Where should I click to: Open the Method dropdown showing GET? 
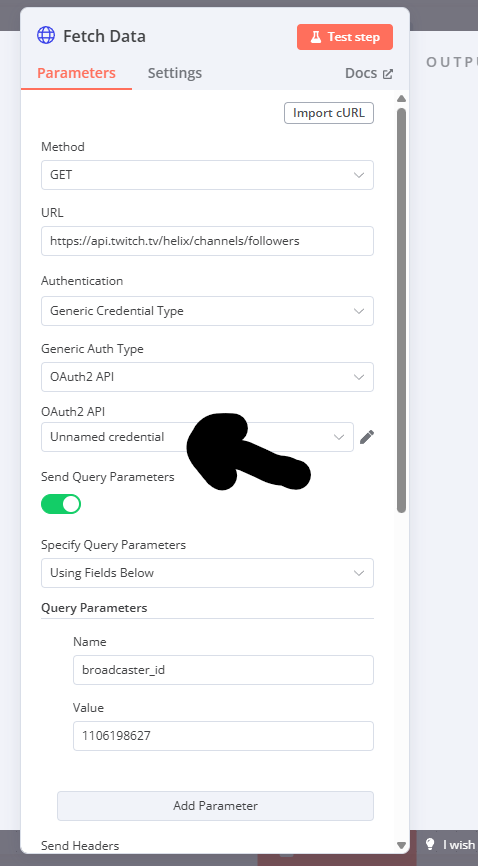[207, 175]
